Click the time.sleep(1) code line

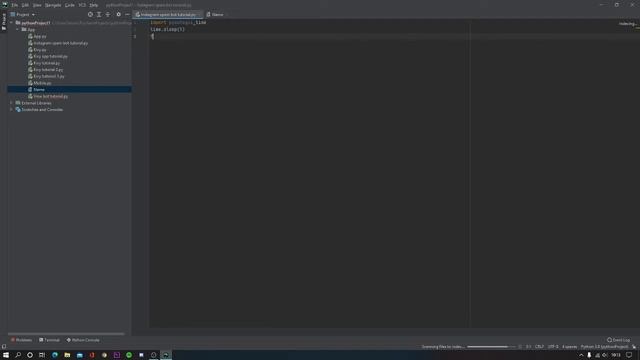[x=167, y=29]
